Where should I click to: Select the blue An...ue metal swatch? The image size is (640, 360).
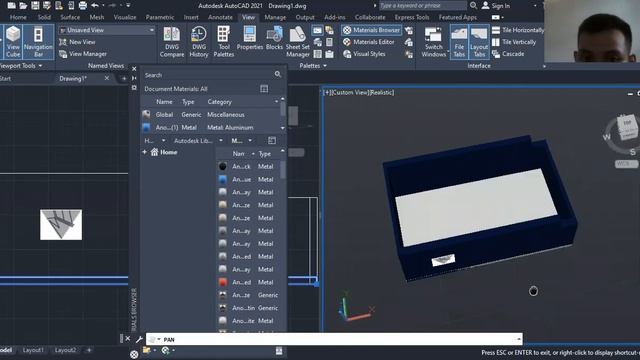[222, 179]
